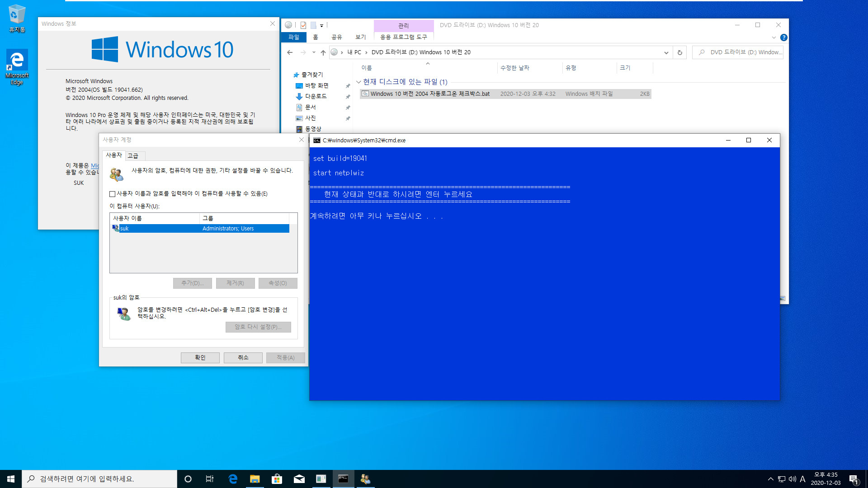Open the 파일 ribbon tab
This screenshot has height=488, width=868.
pyautogui.click(x=294, y=37)
